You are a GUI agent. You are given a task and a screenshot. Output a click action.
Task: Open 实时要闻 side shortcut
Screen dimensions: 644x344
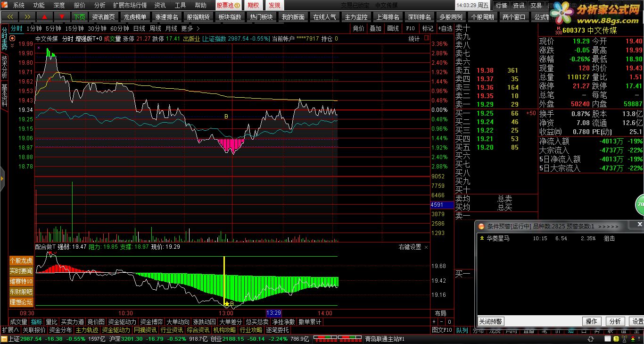21,271
